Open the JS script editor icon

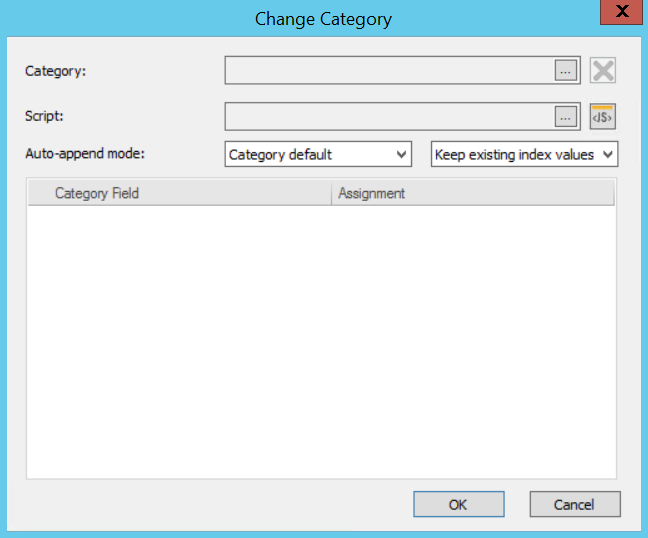pyautogui.click(x=603, y=117)
